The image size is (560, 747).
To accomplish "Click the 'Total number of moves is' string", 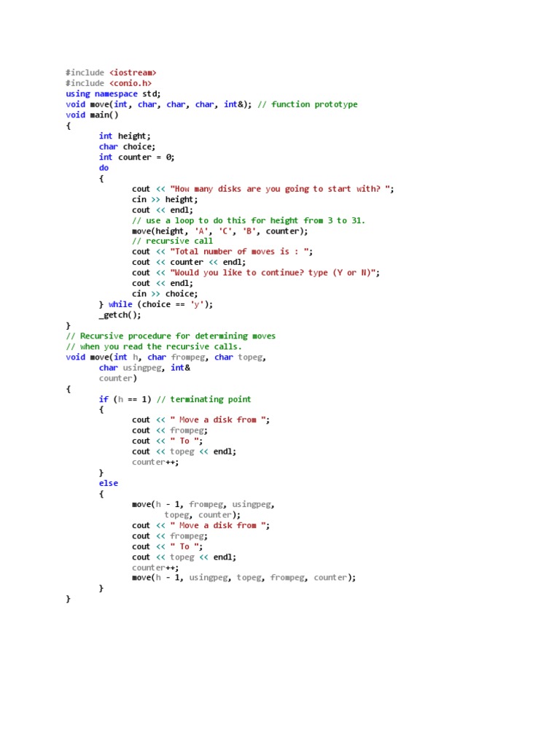I will point(241,252).
